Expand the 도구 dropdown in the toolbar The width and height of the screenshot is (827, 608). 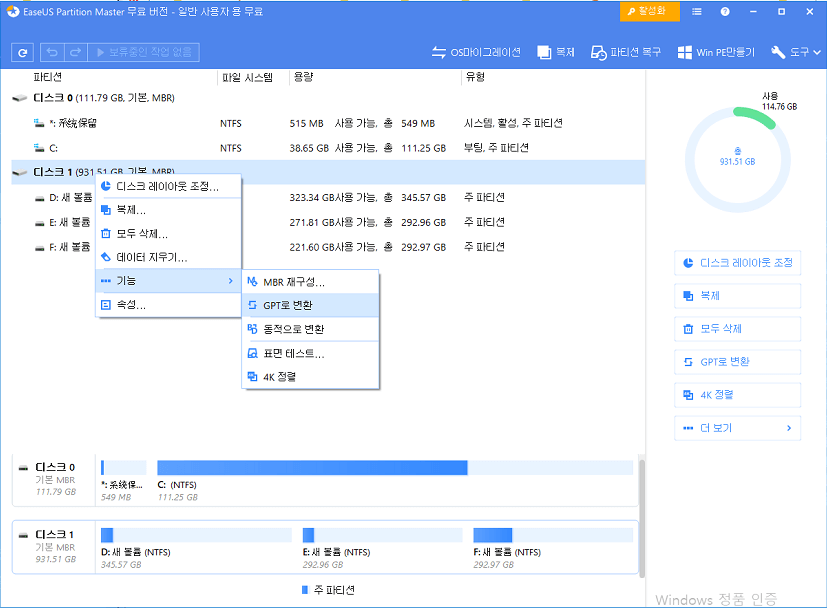(x=793, y=52)
